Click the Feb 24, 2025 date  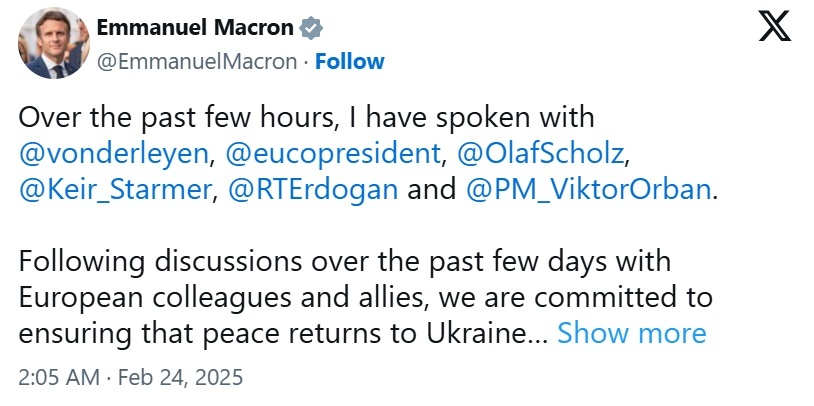click(183, 379)
